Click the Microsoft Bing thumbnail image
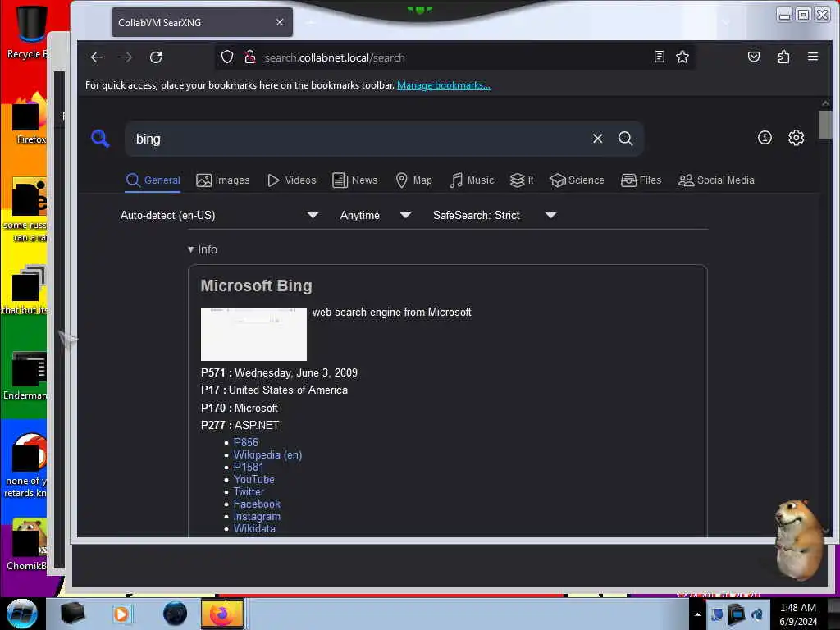840x630 pixels. pyautogui.click(x=254, y=335)
